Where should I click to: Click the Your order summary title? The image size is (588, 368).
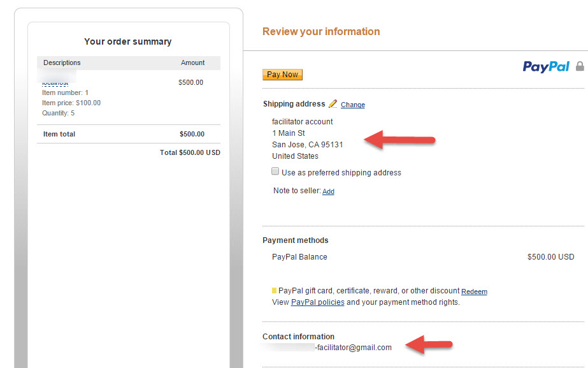tap(127, 41)
